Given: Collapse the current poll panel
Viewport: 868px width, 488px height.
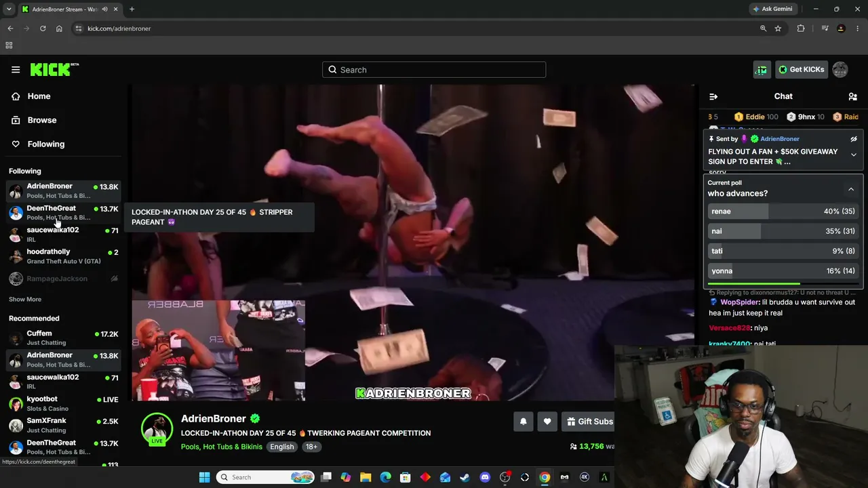Looking at the screenshot, I should pos(851,189).
